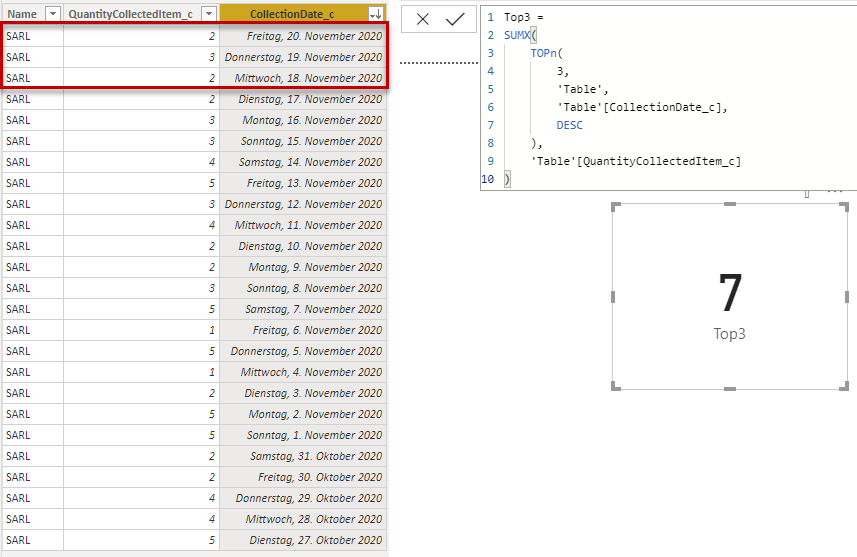Image resolution: width=857 pixels, height=557 pixels.
Task: Cancel the formula edit with the X icon
Action: 422,20
